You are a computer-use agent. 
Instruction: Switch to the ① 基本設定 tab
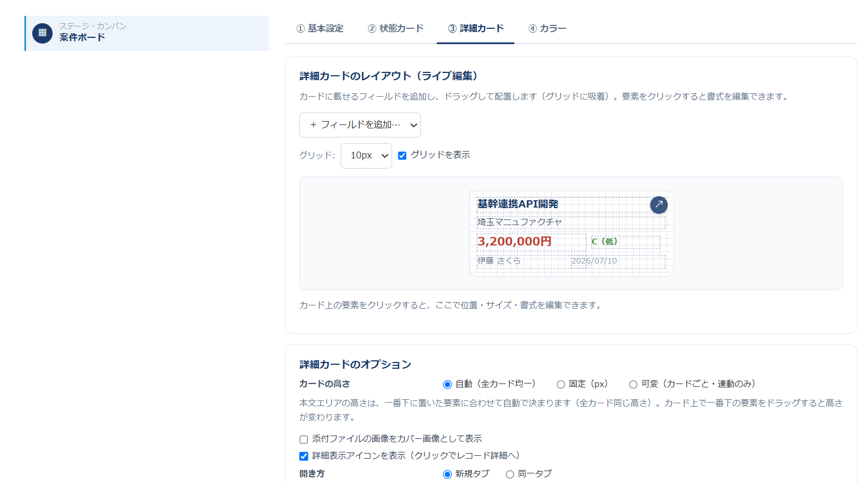click(320, 28)
